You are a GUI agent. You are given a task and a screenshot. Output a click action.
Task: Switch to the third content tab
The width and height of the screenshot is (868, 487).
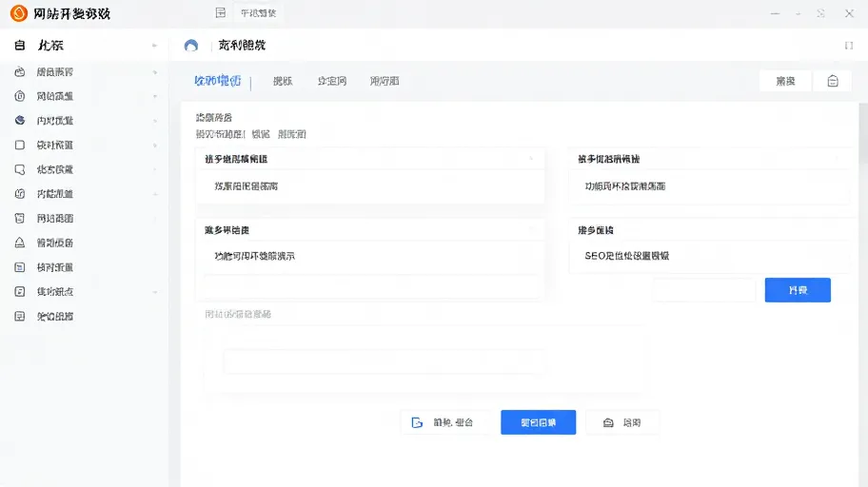[331, 81]
